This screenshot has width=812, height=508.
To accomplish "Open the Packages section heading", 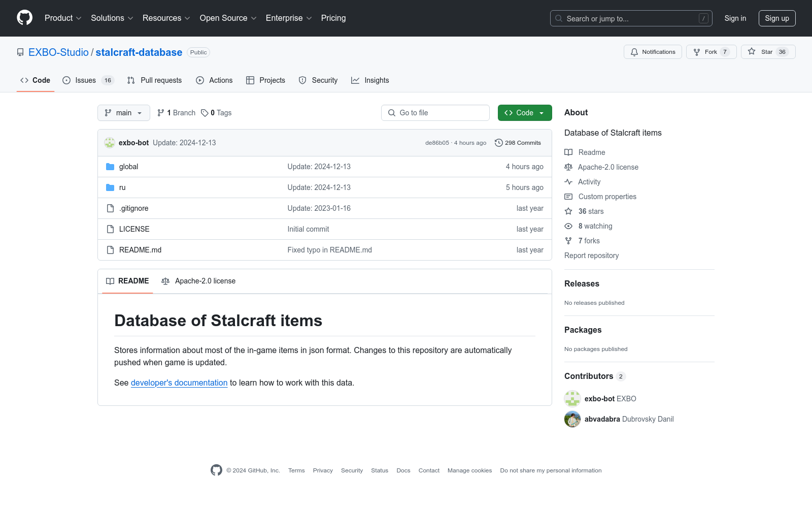I will pos(583,330).
